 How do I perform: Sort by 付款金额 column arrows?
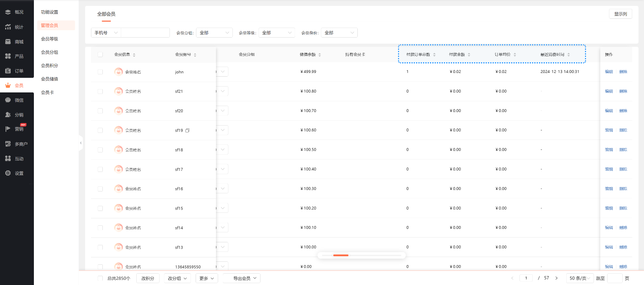tap(469, 54)
